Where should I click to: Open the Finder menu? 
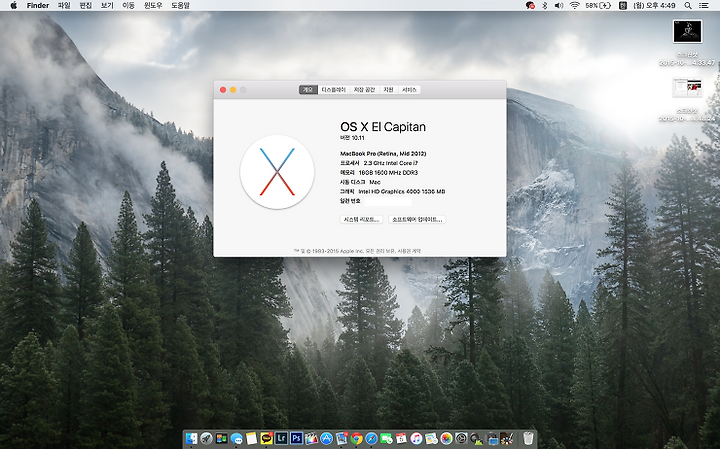[38, 6]
